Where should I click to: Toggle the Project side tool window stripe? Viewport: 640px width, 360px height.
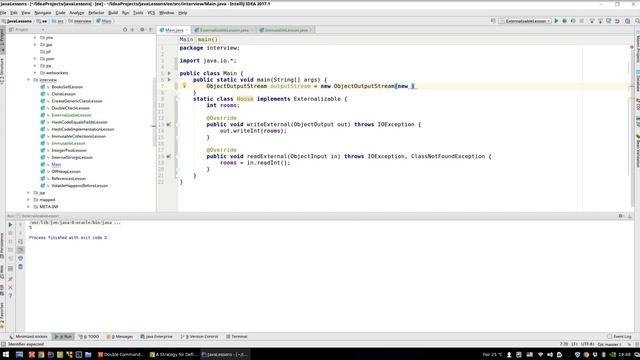point(2,39)
